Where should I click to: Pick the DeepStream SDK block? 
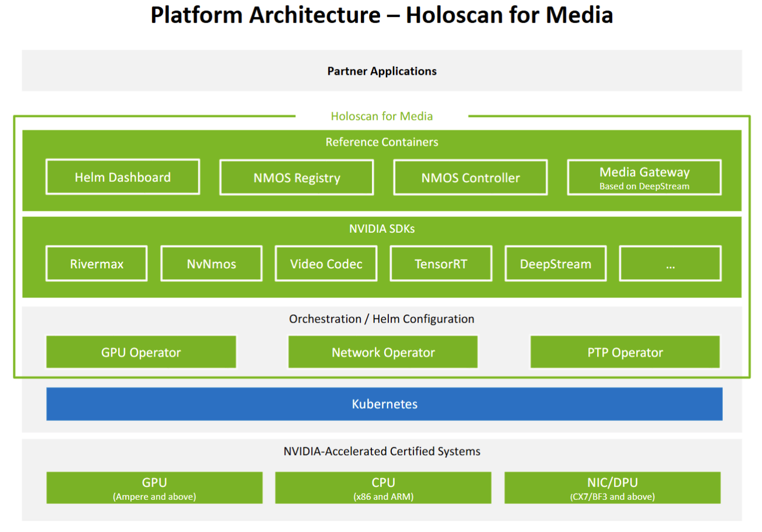(555, 264)
